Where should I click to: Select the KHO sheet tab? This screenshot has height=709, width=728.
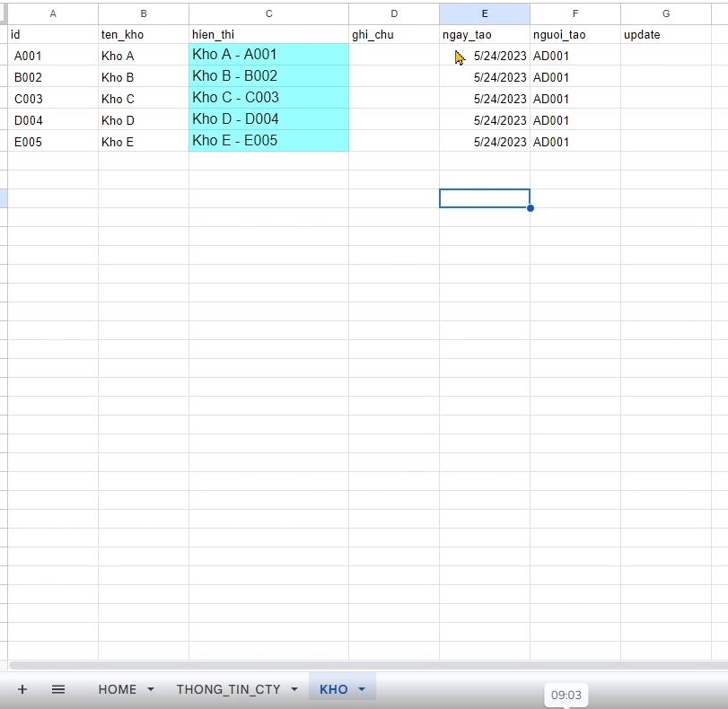[333, 689]
